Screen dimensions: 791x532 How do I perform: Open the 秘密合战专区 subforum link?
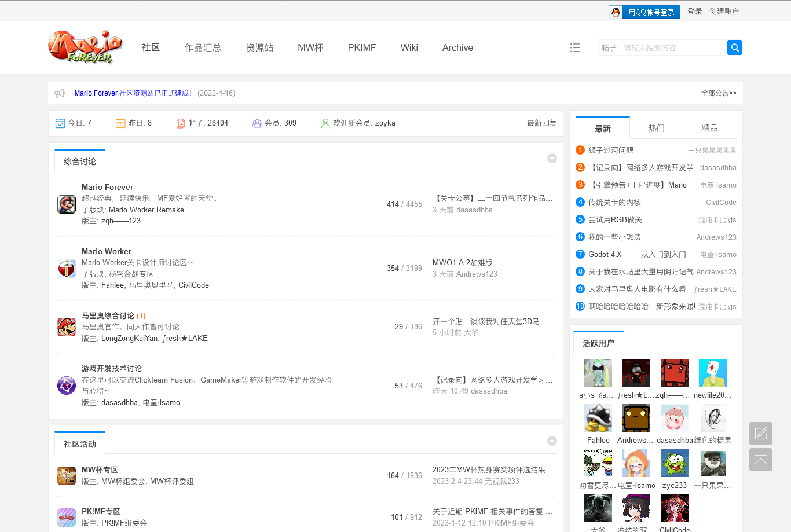pos(131,274)
